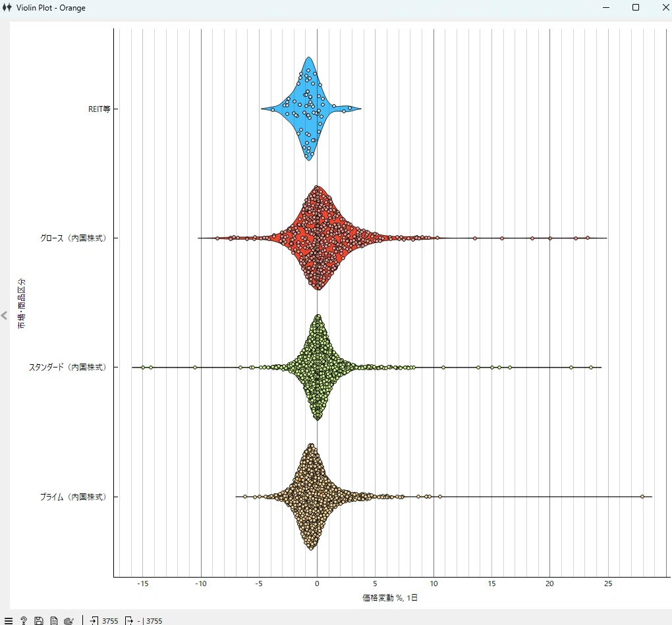This screenshot has width=672, height=625.
Task: Click the 20 tick label
Action: pyautogui.click(x=550, y=584)
